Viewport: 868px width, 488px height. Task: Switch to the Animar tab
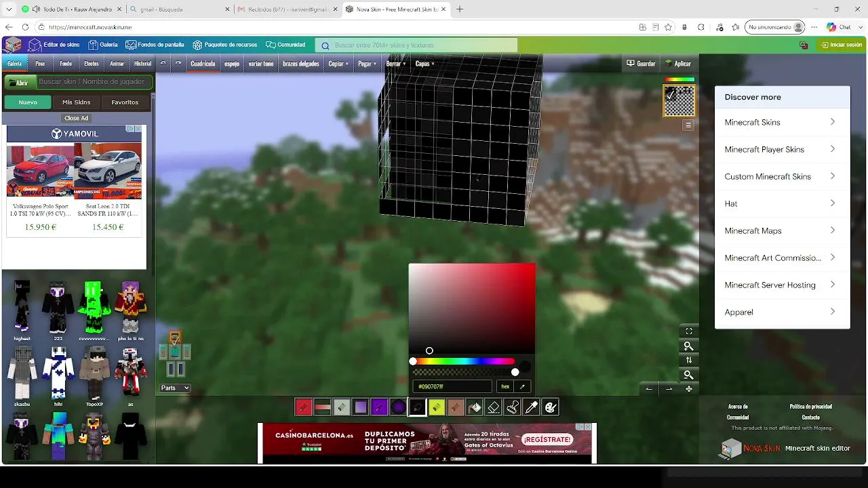click(117, 64)
